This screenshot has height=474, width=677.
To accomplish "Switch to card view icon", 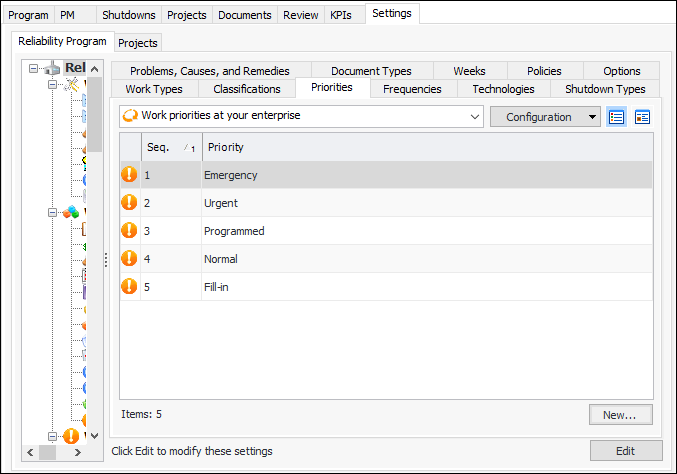I will click(x=642, y=117).
